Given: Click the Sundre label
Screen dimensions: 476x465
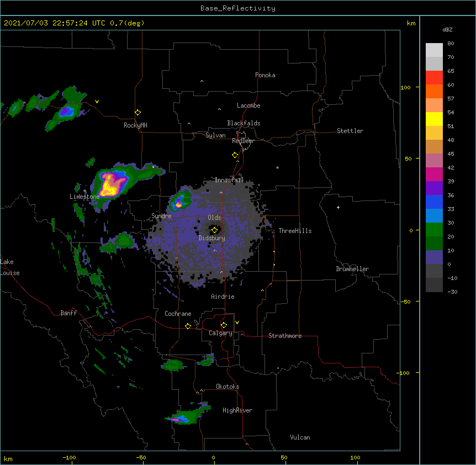Looking at the screenshot, I should (x=161, y=216).
